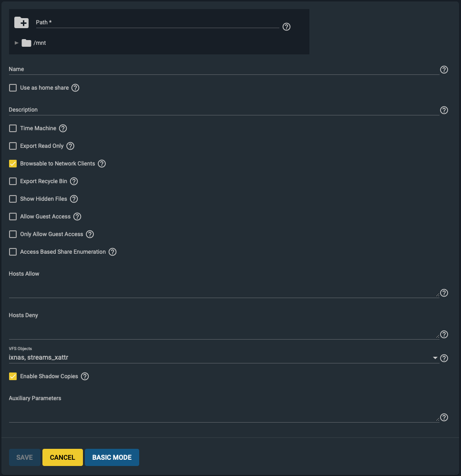Check Only Allow Guest Access
The image size is (461, 476).
(13, 234)
